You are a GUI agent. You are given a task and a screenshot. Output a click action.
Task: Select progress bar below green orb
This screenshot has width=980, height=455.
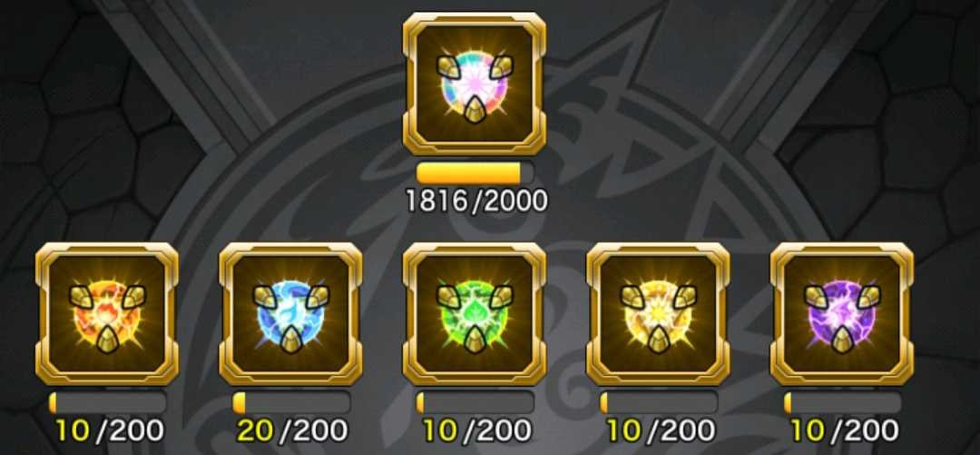pyautogui.click(x=475, y=403)
